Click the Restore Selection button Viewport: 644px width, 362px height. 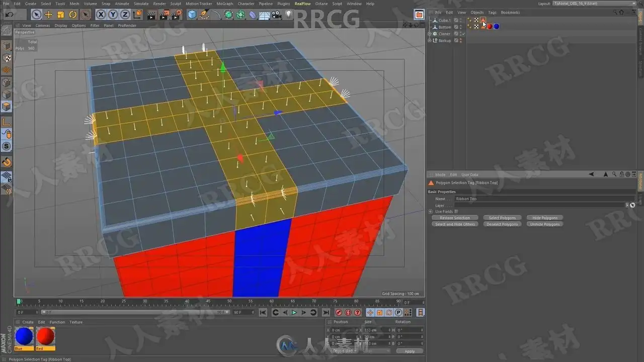(454, 218)
